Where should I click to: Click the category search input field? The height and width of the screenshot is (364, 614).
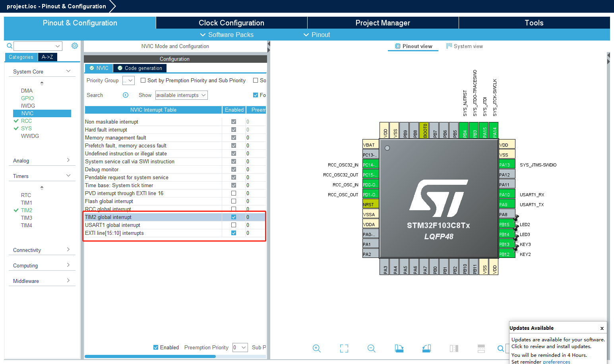(34, 46)
